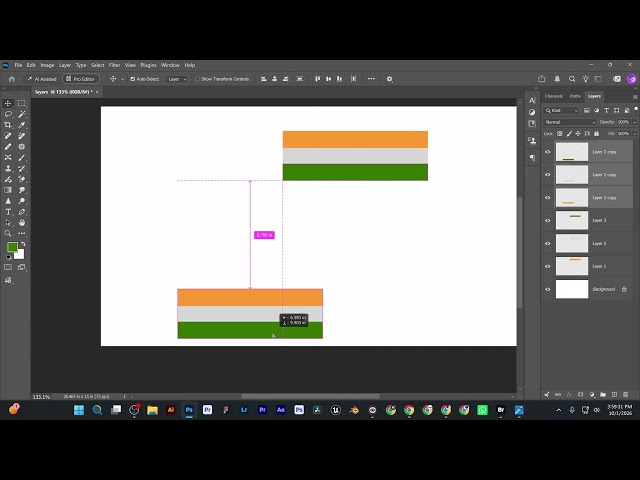Click the white background color swatch
The width and height of the screenshot is (640, 480).
tap(20, 255)
